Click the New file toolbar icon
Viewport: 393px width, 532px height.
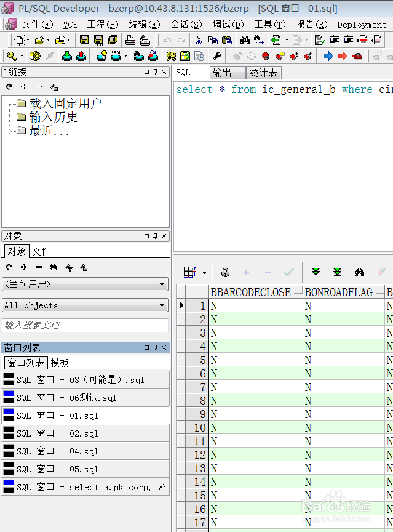20,40
